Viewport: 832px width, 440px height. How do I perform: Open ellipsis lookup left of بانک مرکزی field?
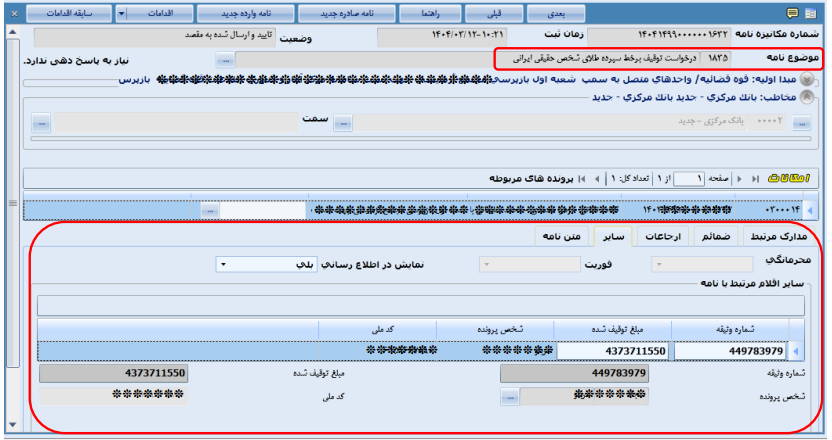tap(343, 124)
